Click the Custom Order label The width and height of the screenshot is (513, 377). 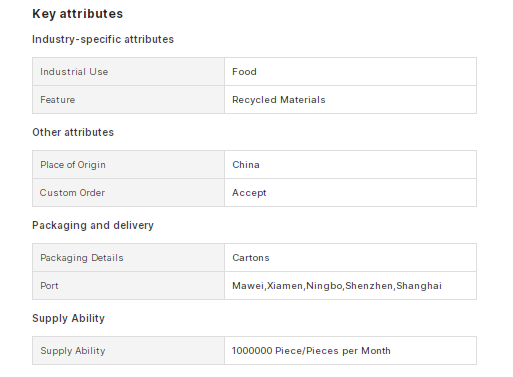point(72,193)
